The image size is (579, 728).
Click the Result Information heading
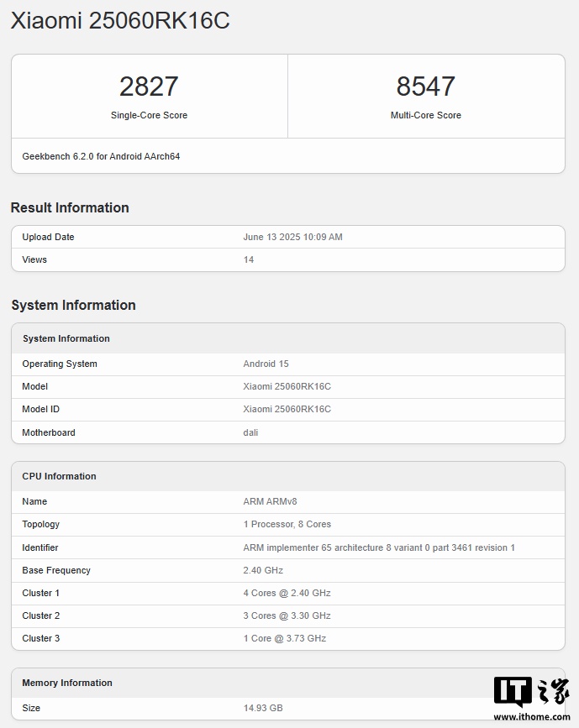70,207
